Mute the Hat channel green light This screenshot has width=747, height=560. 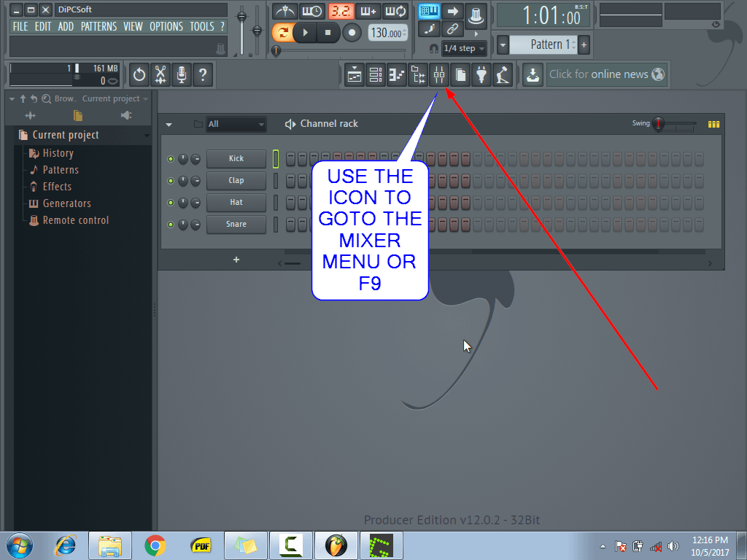(171, 203)
